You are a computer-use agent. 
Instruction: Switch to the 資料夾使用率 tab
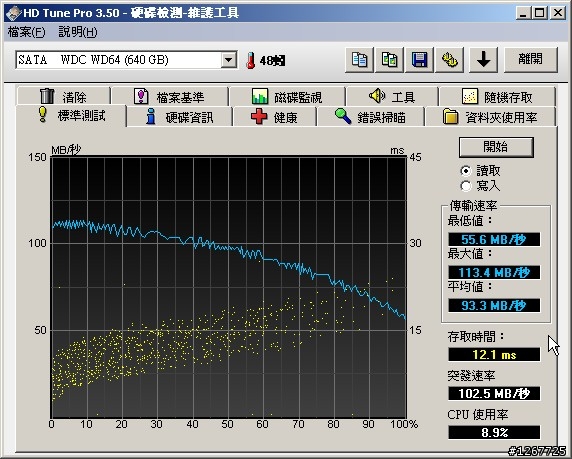coord(490,117)
